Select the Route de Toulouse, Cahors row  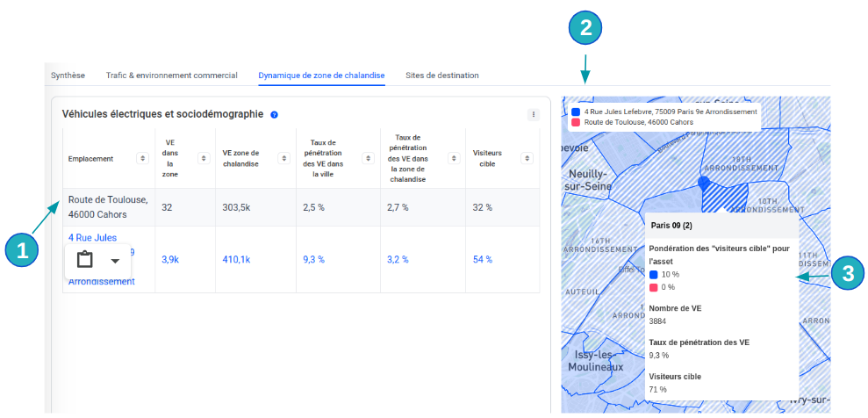coord(108,207)
